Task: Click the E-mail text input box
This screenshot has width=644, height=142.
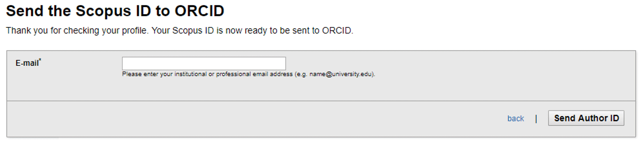Action: (x=204, y=63)
